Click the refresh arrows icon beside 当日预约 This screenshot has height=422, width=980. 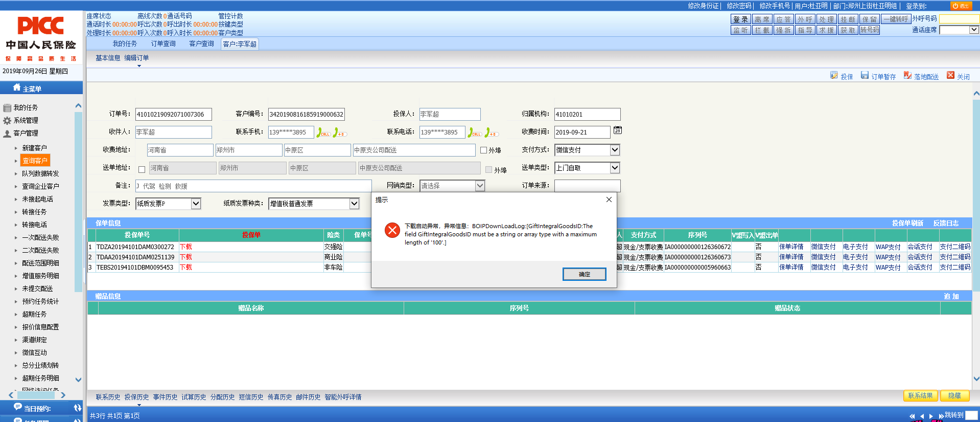pyautogui.click(x=77, y=408)
